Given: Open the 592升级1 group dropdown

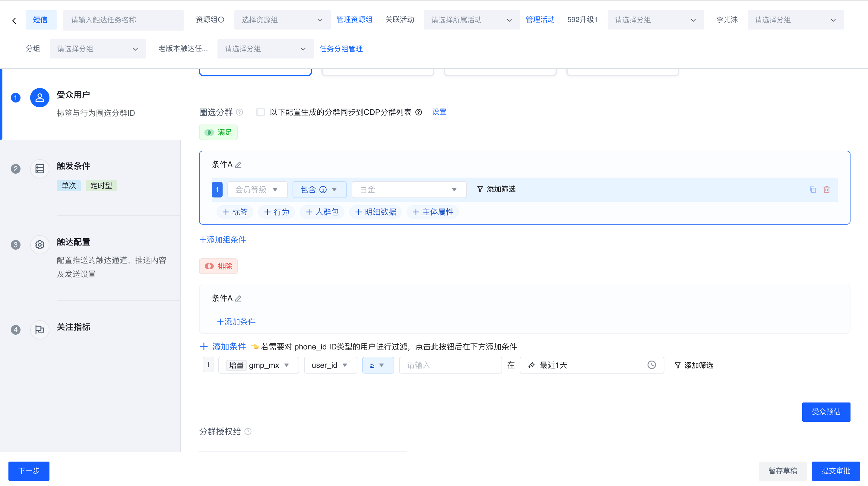Looking at the screenshot, I should (656, 20).
